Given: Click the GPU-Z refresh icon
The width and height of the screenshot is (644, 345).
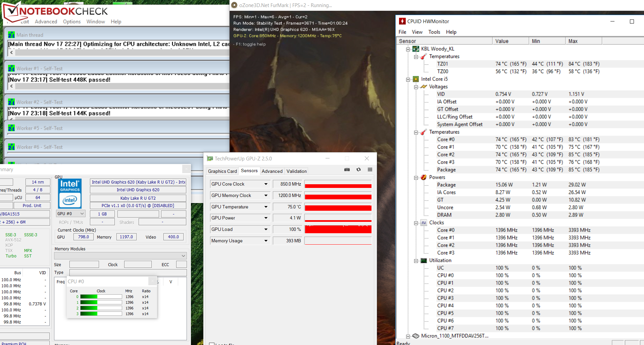Looking at the screenshot, I should click(358, 169).
